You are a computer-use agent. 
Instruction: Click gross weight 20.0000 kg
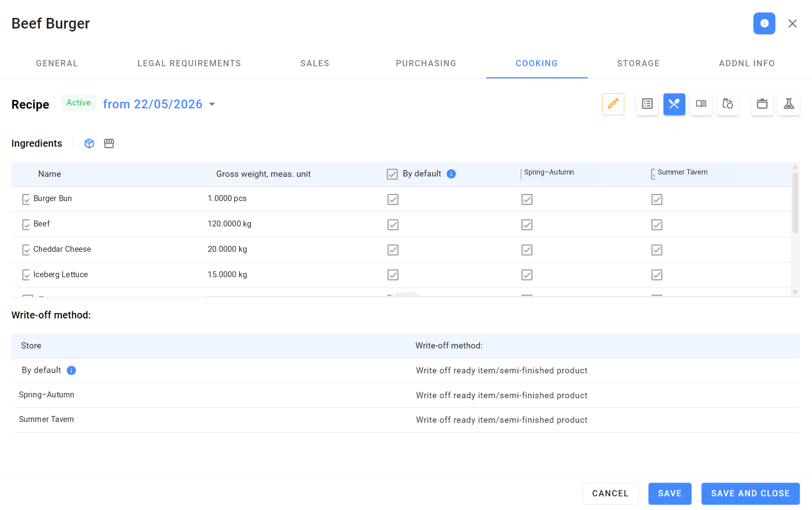(x=228, y=249)
